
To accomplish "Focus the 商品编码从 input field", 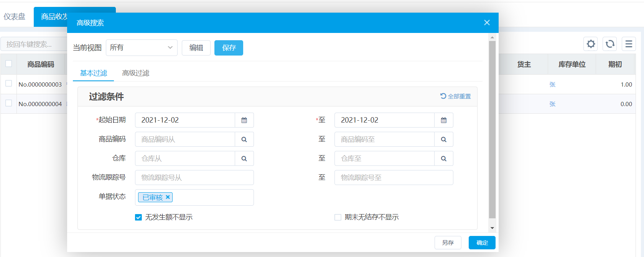I will coord(185,139).
